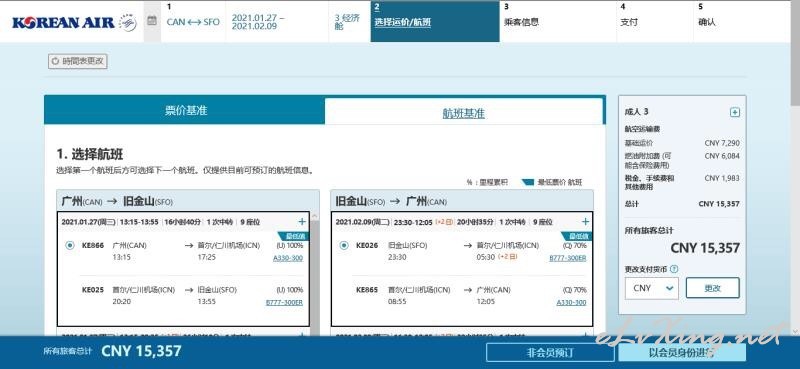Click the SkyTeam alliance emblem
Viewport: 800px width, 369px height.
point(128,22)
